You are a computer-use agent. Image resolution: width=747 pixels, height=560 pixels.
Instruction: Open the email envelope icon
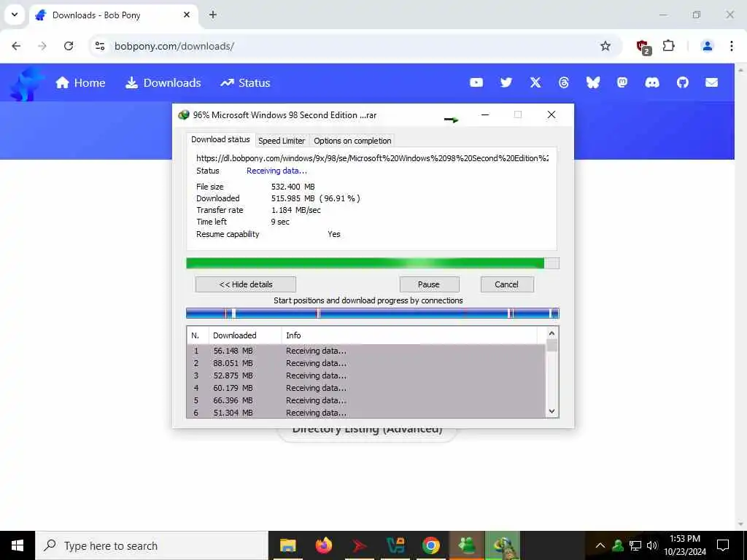tap(711, 82)
